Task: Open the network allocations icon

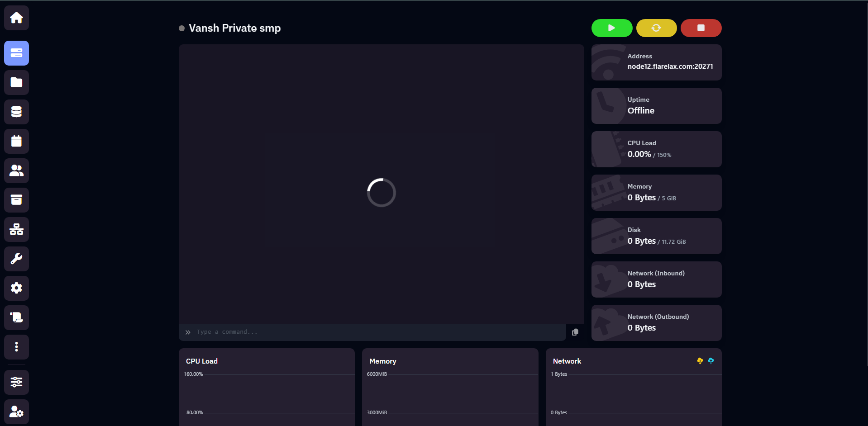Action: [x=16, y=229]
